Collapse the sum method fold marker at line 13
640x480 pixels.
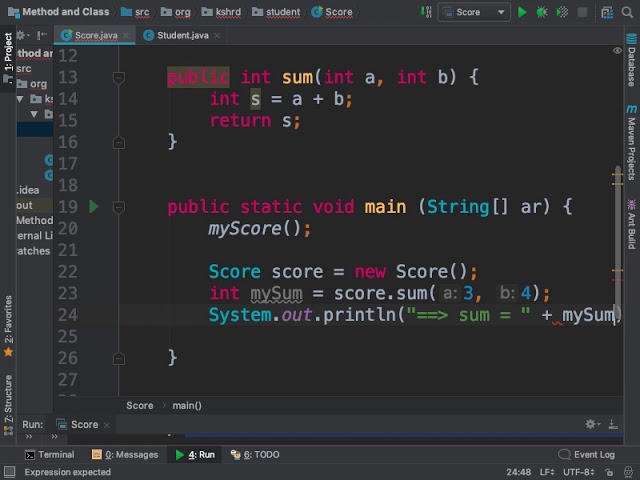[x=119, y=77]
